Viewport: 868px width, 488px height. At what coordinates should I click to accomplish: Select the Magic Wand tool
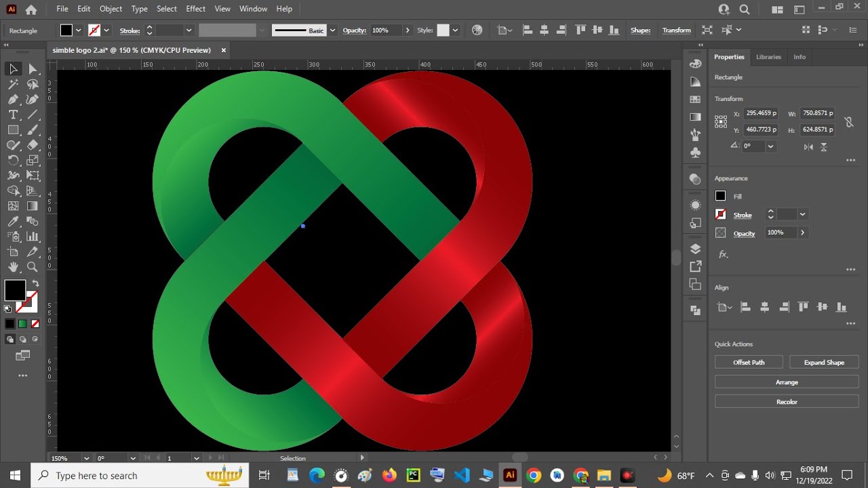click(x=13, y=84)
